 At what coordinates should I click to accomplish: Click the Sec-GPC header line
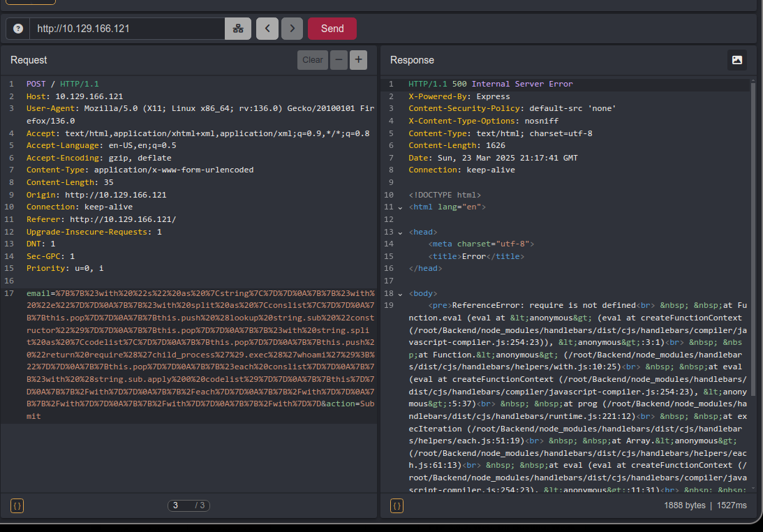pyautogui.click(x=50, y=256)
